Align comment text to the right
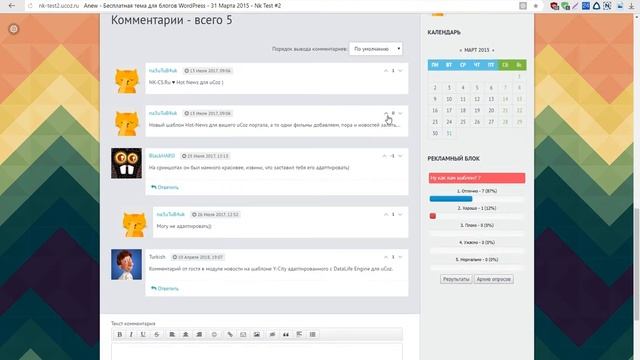The height and width of the screenshot is (360, 640). pos(199,334)
